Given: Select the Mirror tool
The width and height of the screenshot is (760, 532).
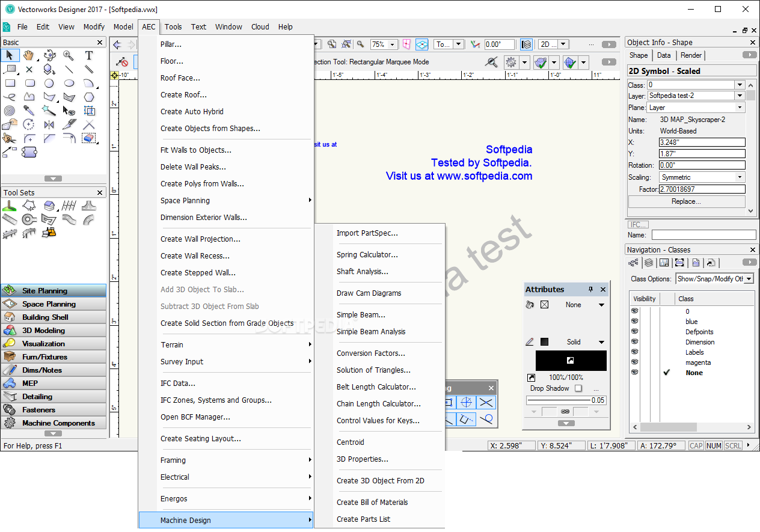Looking at the screenshot, I should pos(49,124).
